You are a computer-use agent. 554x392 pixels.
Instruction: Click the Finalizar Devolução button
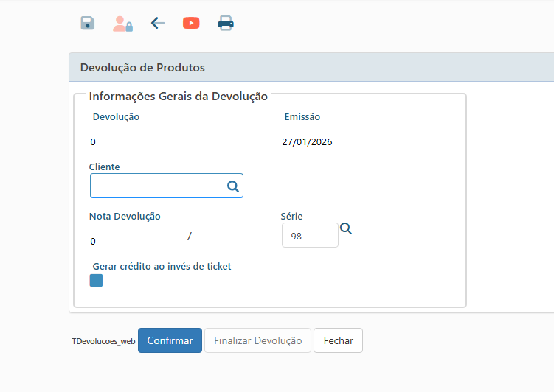click(257, 340)
